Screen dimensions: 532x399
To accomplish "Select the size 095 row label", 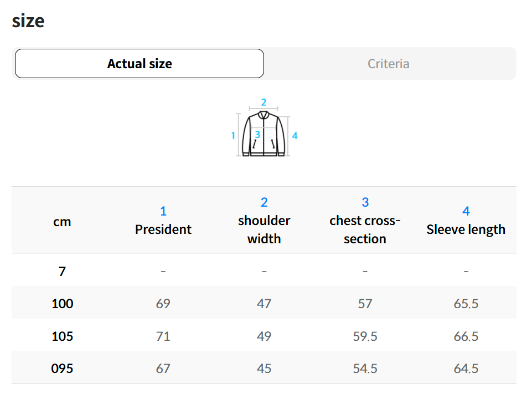I will (62, 369).
